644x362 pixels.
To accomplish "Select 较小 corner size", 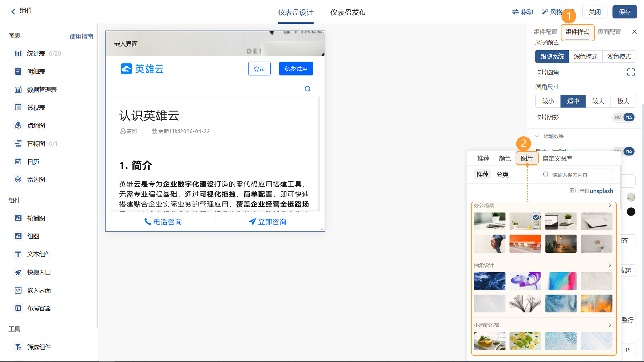I will pos(548,101).
